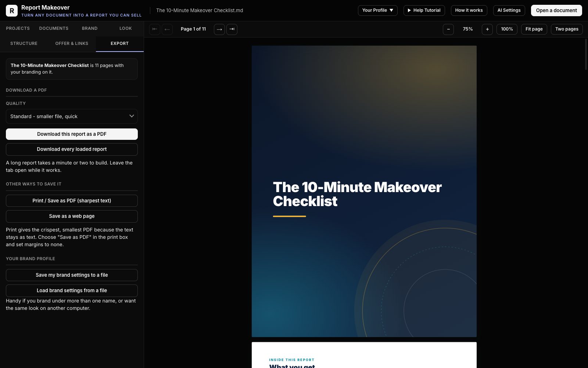Click Save as a web page

(x=72, y=216)
